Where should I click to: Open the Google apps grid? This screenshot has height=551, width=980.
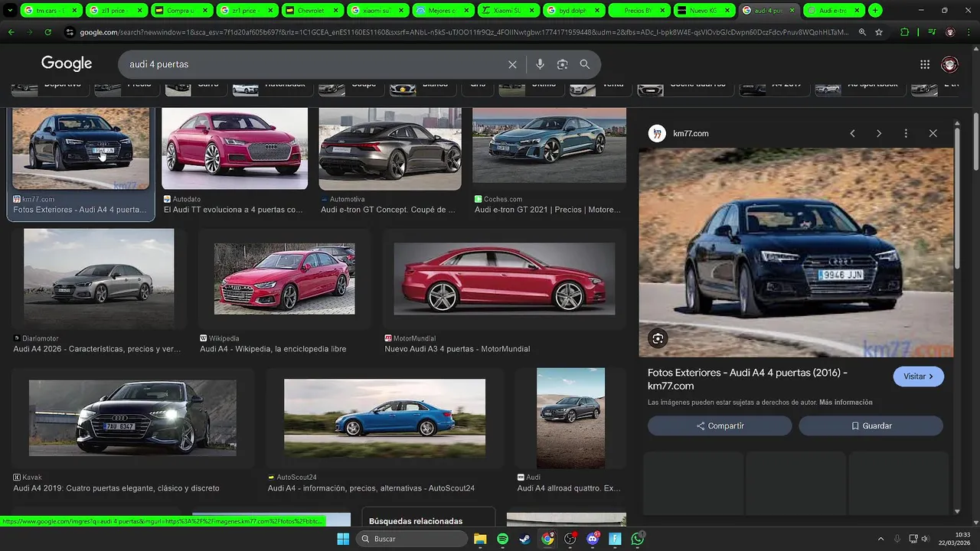[x=925, y=64]
